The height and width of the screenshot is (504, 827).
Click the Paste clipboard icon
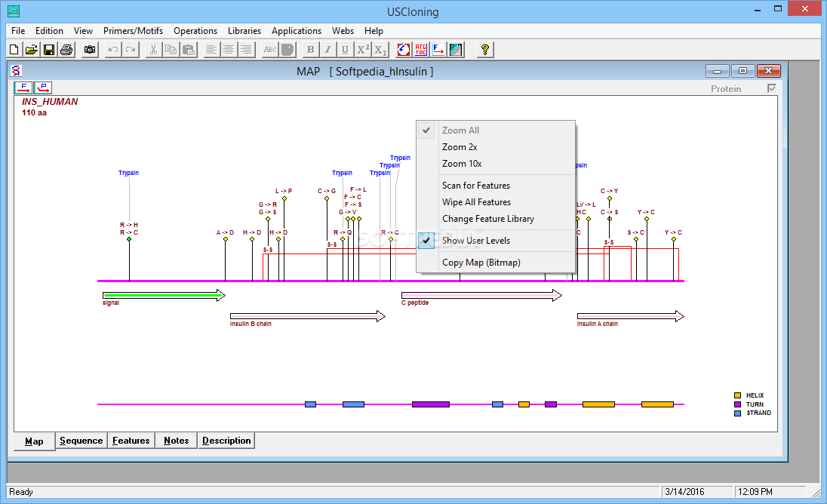189,50
